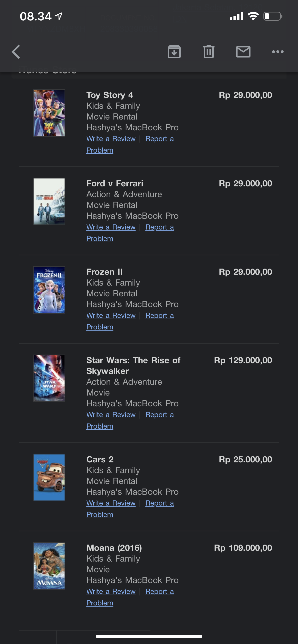Report a Problem for Star Wars movie
Viewport: 298px width, 644px height.
coord(160,415)
